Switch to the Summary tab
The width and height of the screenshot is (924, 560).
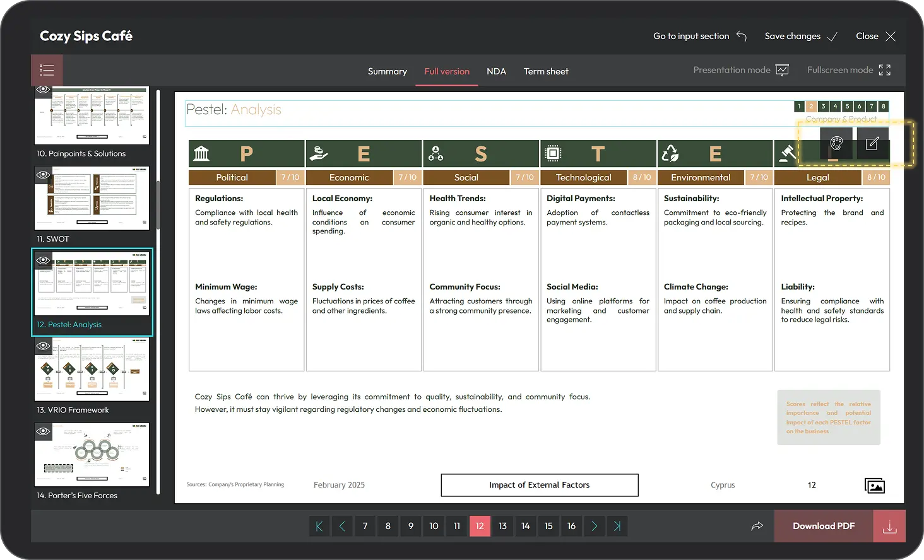pyautogui.click(x=387, y=71)
